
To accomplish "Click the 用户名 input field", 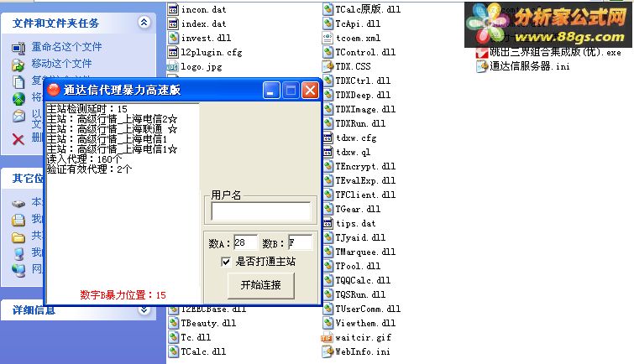I will point(261,211).
